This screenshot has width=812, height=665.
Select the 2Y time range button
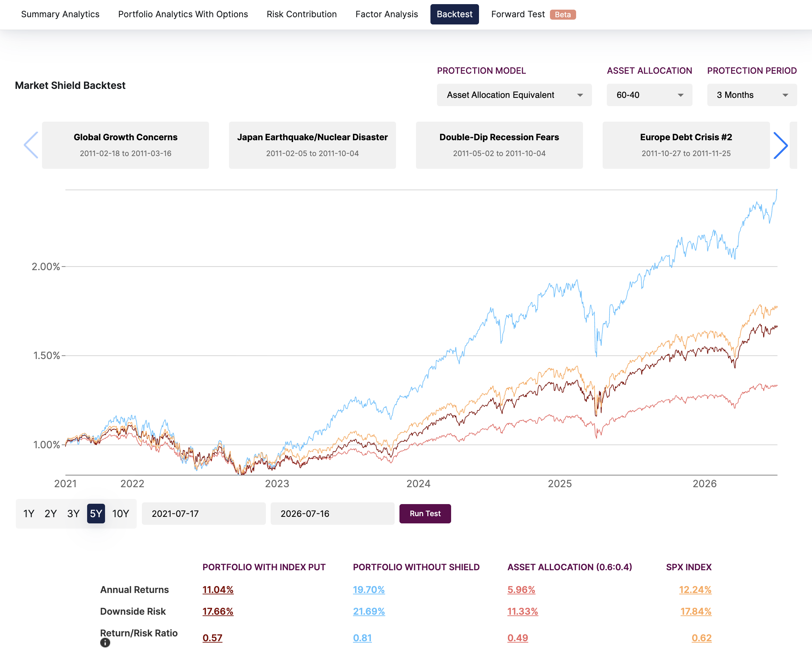coord(51,514)
